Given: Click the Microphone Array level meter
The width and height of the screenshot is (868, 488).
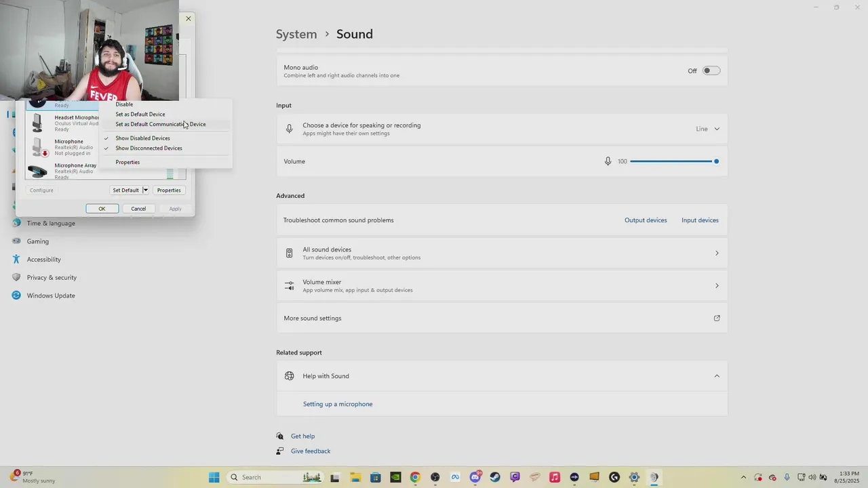Looking at the screenshot, I should 170,174.
